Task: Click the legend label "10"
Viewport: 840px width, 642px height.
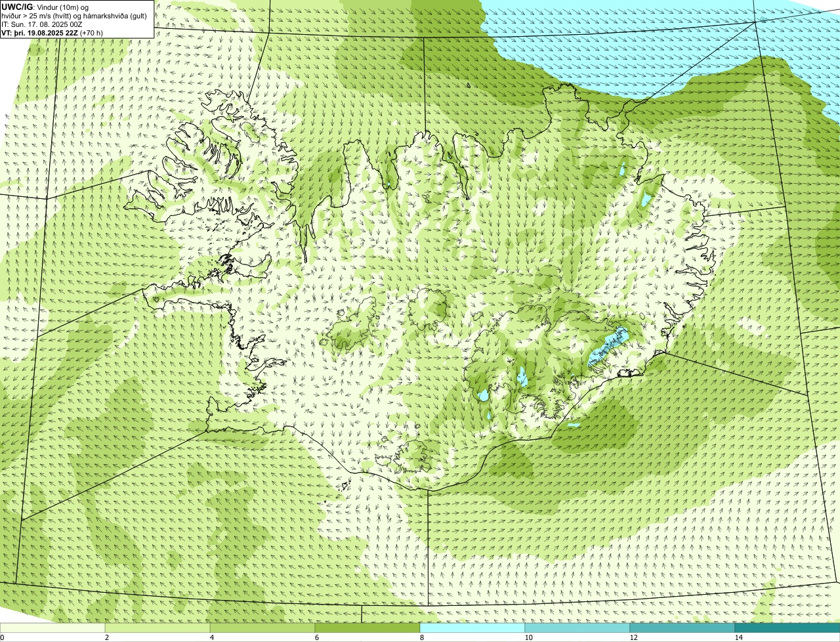Action: point(528,637)
